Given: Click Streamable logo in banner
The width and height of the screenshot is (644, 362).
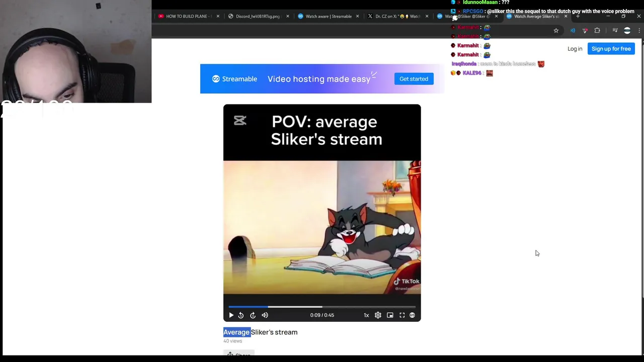Looking at the screenshot, I should tap(234, 79).
